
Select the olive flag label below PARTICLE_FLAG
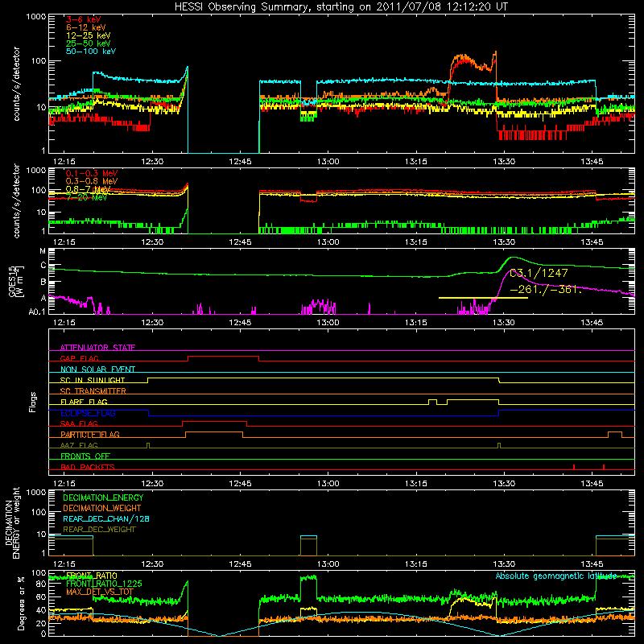79,445
